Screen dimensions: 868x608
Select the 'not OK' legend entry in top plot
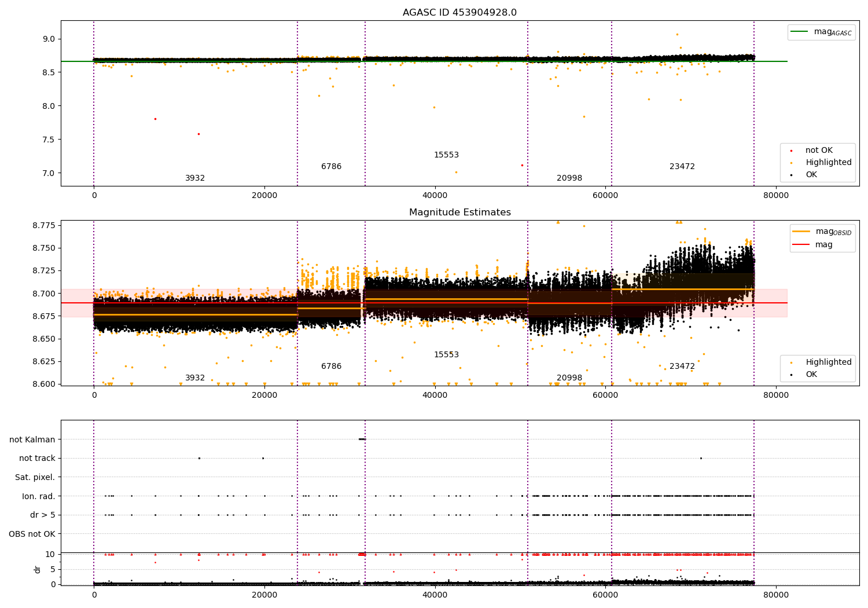(819, 151)
